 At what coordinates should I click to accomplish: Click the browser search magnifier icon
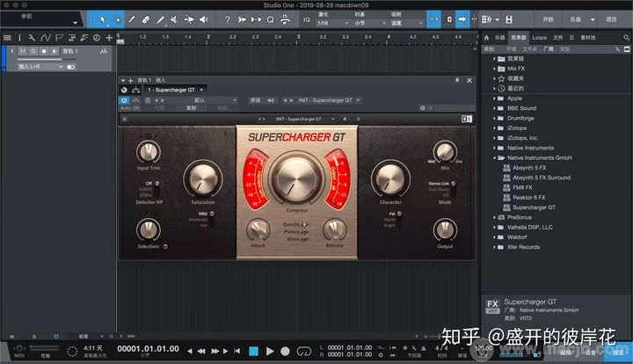(626, 38)
